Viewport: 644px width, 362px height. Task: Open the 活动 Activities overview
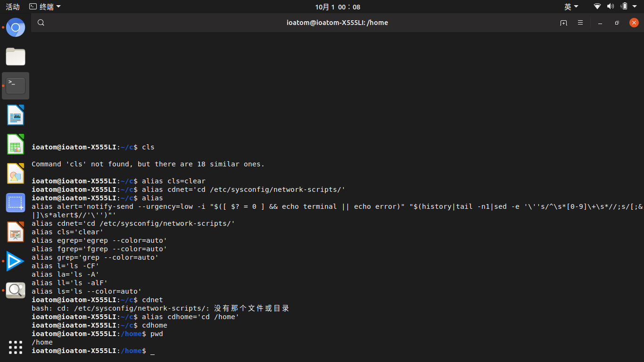pos(13,7)
